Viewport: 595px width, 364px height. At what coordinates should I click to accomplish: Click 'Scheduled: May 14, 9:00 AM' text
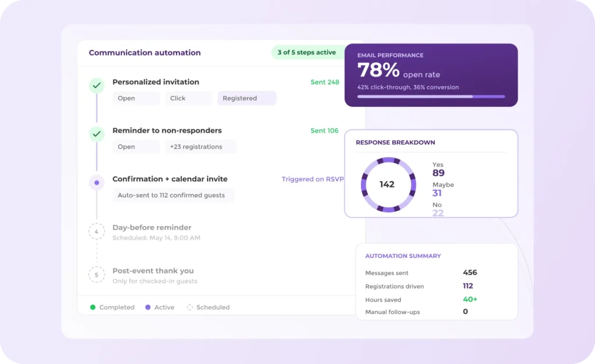(x=156, y=238)
